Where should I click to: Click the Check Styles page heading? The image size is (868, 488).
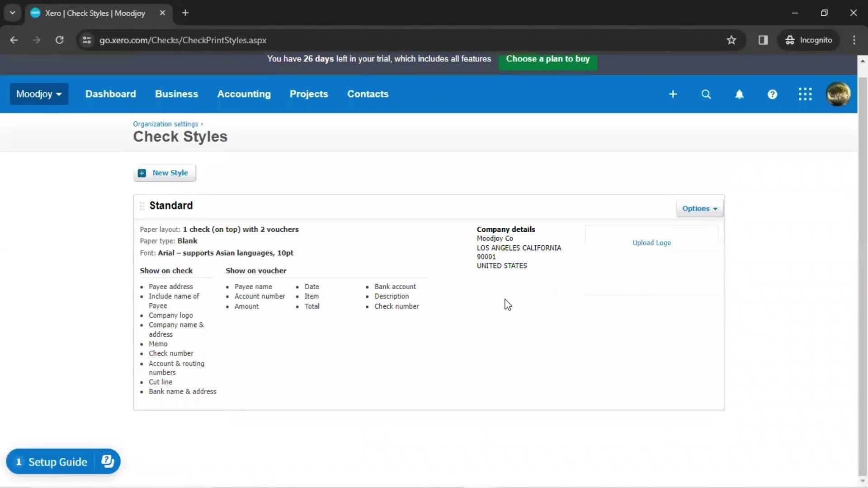180,137
